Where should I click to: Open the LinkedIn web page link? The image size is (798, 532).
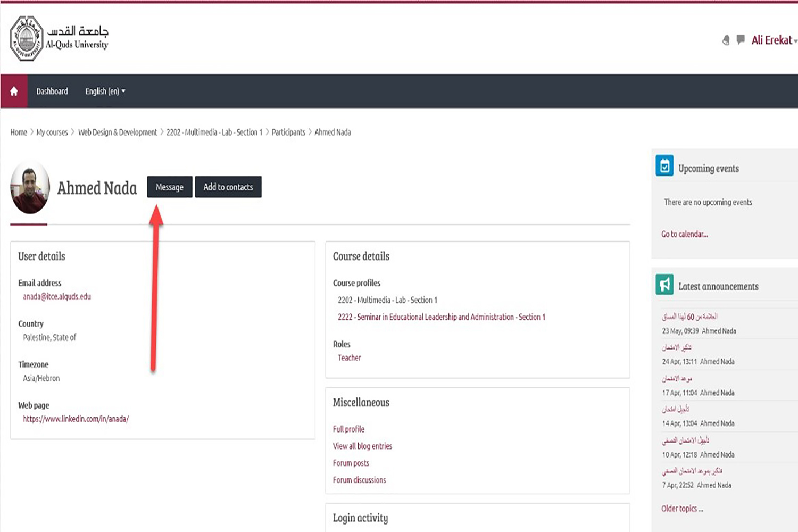76,419
